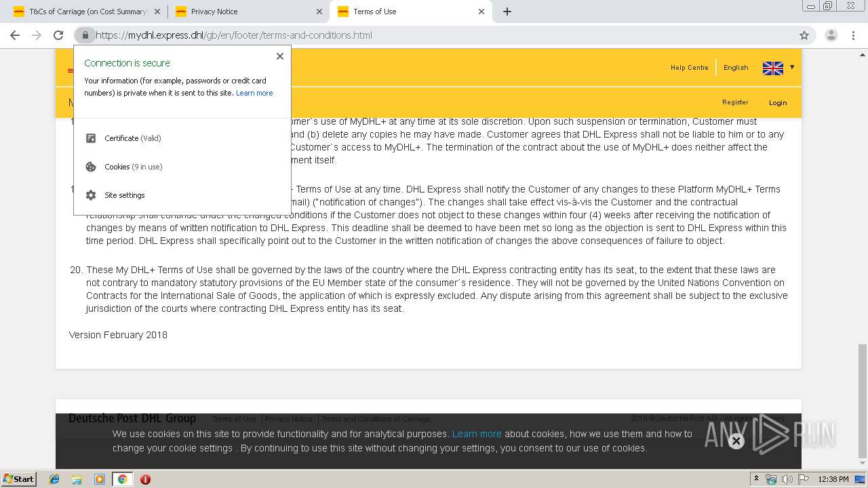868x488 pixels.
Task: Click the page vertical scrollbar thumb
Action: (862, 401)
